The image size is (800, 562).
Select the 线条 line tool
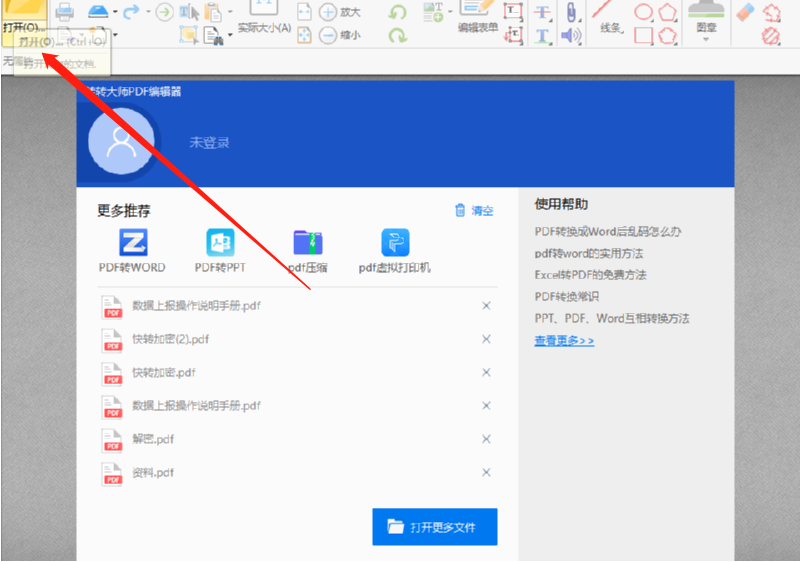[x=610, y=17]
